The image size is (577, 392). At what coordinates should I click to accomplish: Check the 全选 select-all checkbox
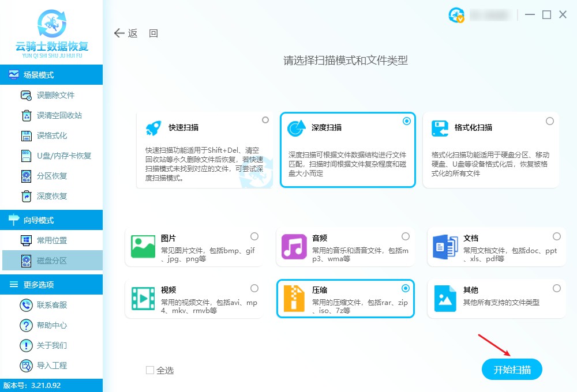point(149,371)
